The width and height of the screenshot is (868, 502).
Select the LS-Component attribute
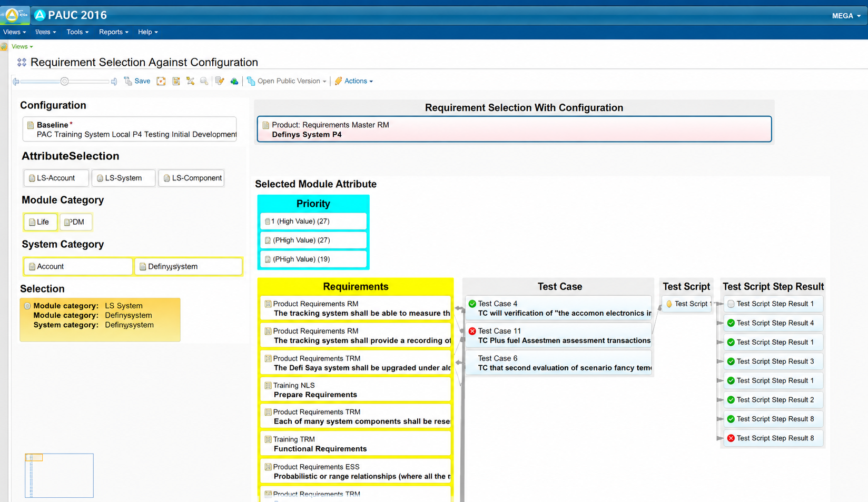[191, 178]
